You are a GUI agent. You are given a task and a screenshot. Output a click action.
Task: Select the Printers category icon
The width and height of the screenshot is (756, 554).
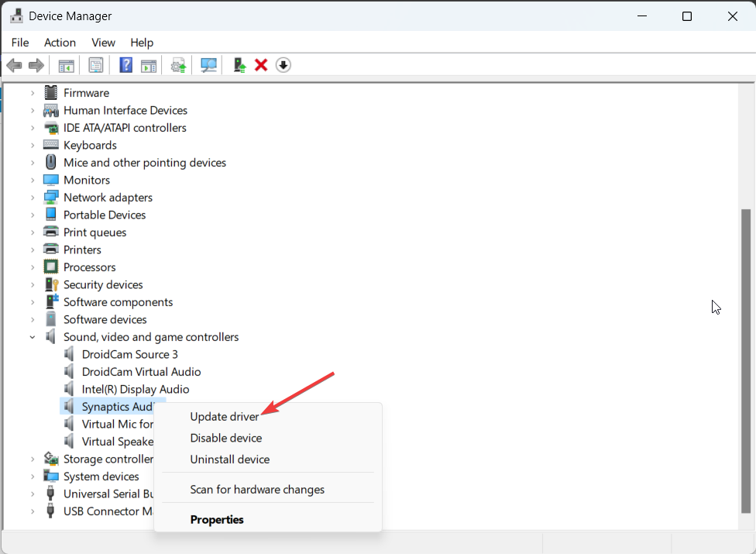pos(50,249)
